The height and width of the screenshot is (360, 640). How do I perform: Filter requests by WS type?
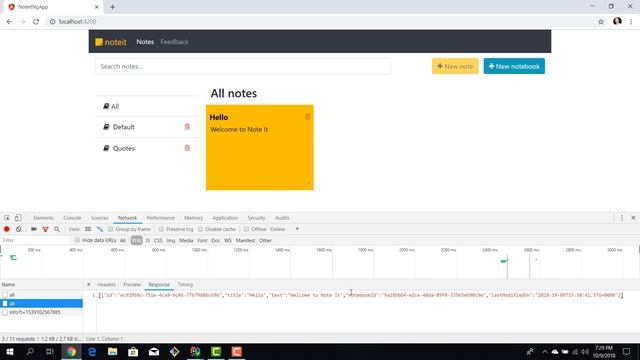coord(228,240)
